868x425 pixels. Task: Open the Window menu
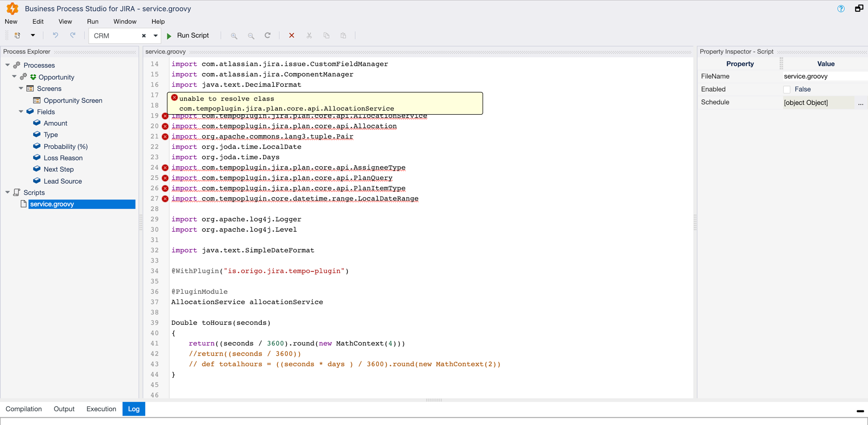pyautogui.click(x=125, y=21)
